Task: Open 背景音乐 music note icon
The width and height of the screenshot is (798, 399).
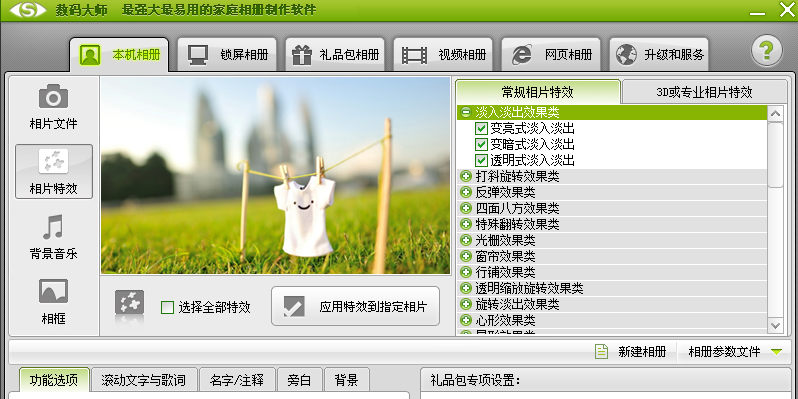Action: (x=53, y=226)
